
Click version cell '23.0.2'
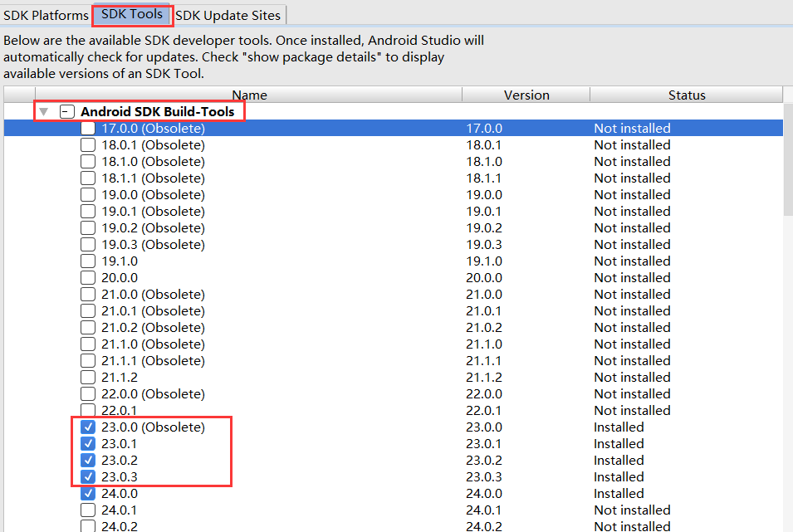point(484,460)
